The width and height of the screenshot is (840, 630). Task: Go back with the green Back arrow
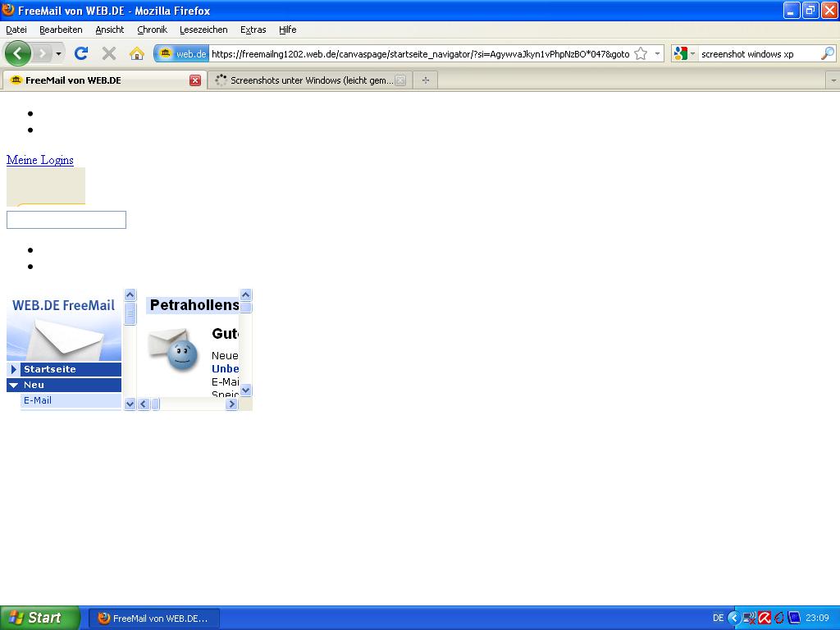18,53
